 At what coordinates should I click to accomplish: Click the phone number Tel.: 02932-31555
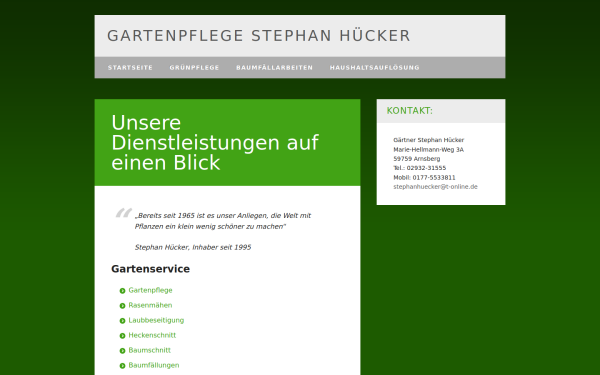[420, 168]
